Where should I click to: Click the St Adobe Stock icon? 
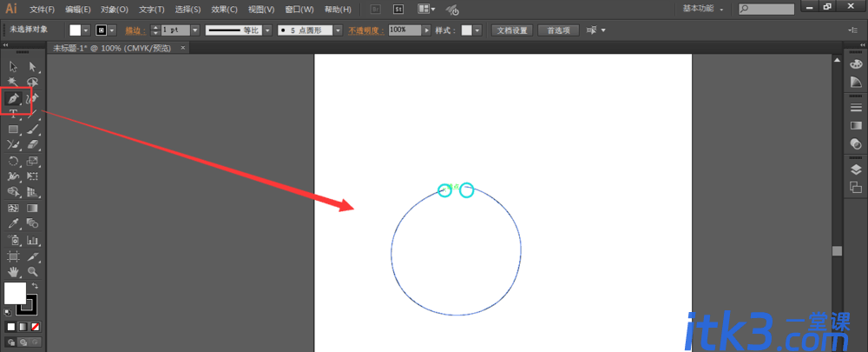(x=398, y=9)
